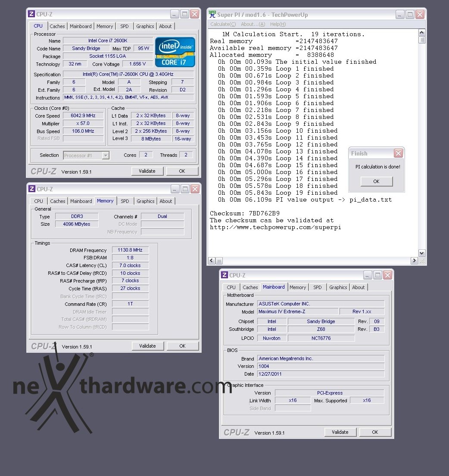Click the memory Size value 4096 MBytes

coord(77,224)
